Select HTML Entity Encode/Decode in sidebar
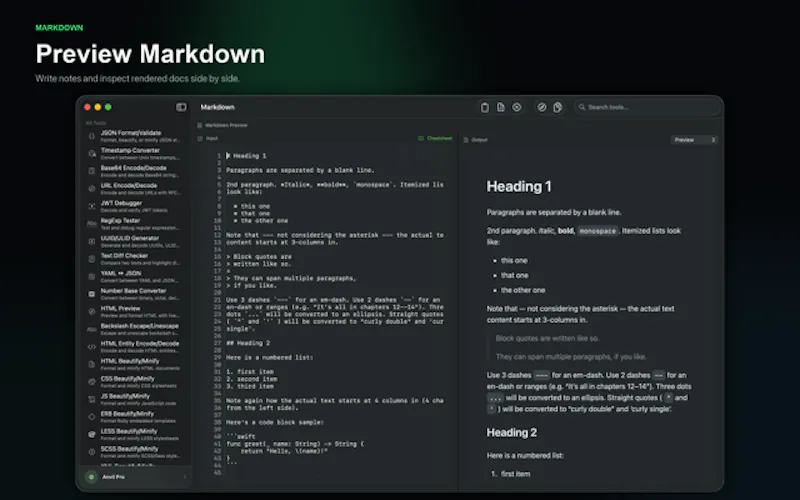 pos(134,347)
